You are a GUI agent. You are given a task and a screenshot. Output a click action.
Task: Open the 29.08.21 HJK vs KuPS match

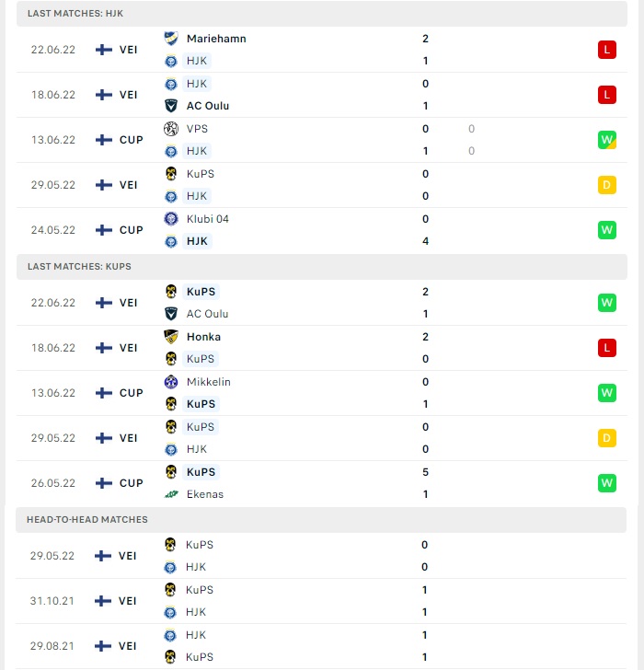321,646
